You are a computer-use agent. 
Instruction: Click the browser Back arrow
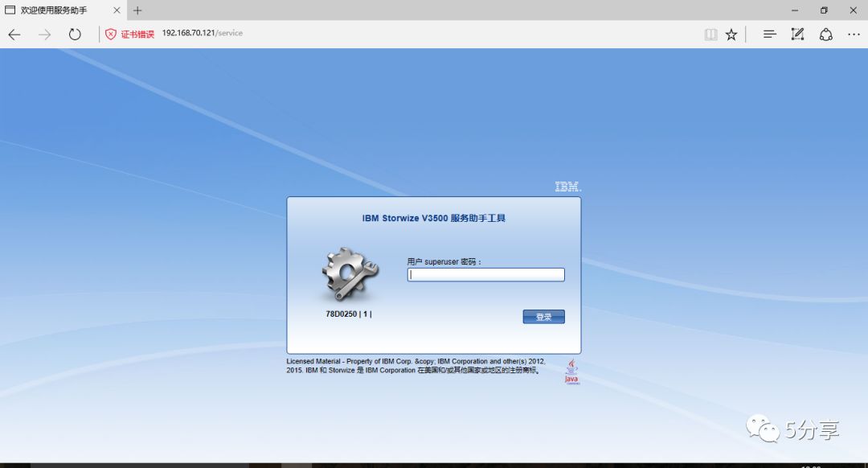click(x=14, y=35)
